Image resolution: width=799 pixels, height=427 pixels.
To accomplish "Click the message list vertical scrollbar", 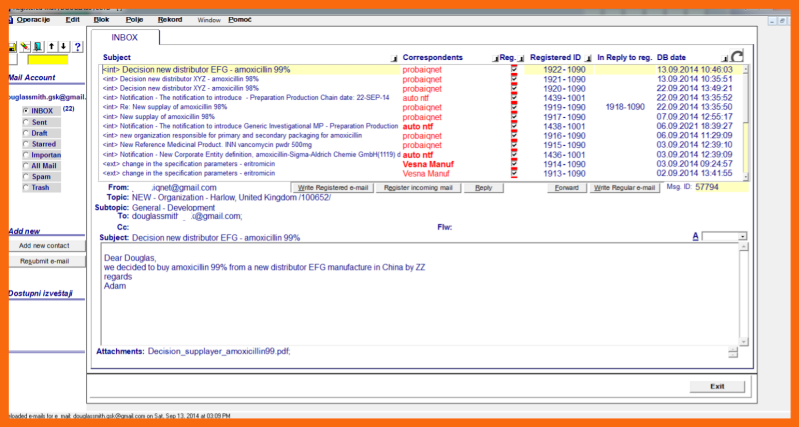I will [x=746, y=122].
